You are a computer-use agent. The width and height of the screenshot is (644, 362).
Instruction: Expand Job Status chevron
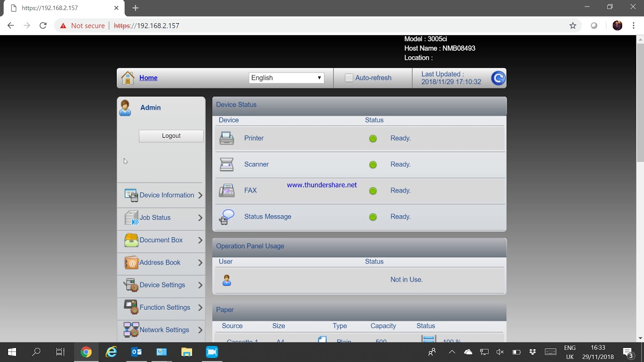[200, 218]
